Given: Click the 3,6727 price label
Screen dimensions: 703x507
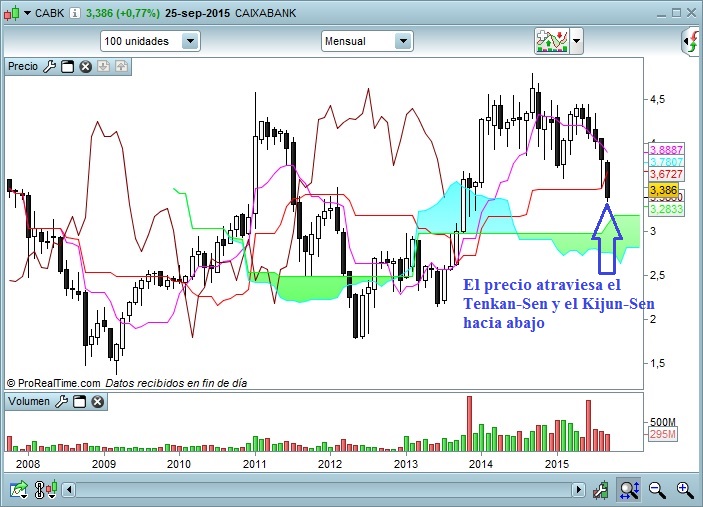Looking at the screenshot, I should click(666, 174).
